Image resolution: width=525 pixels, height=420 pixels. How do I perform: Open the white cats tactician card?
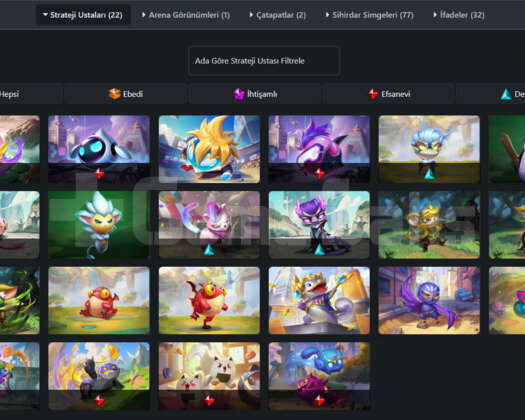209,376
